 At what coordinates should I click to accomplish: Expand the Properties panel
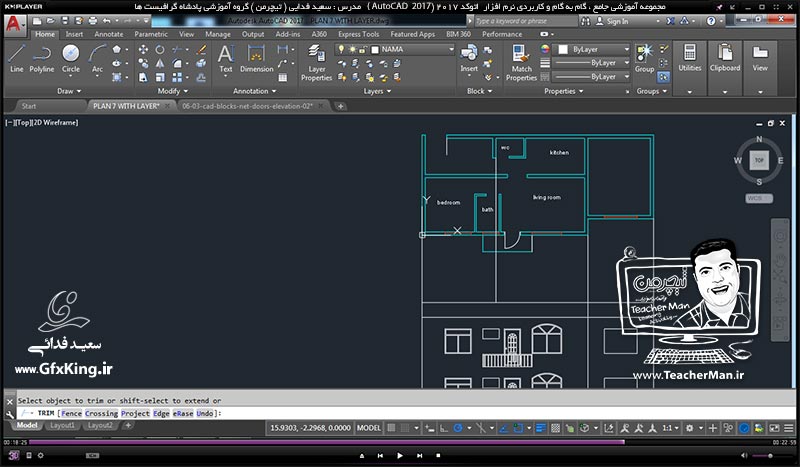[563, 91]
